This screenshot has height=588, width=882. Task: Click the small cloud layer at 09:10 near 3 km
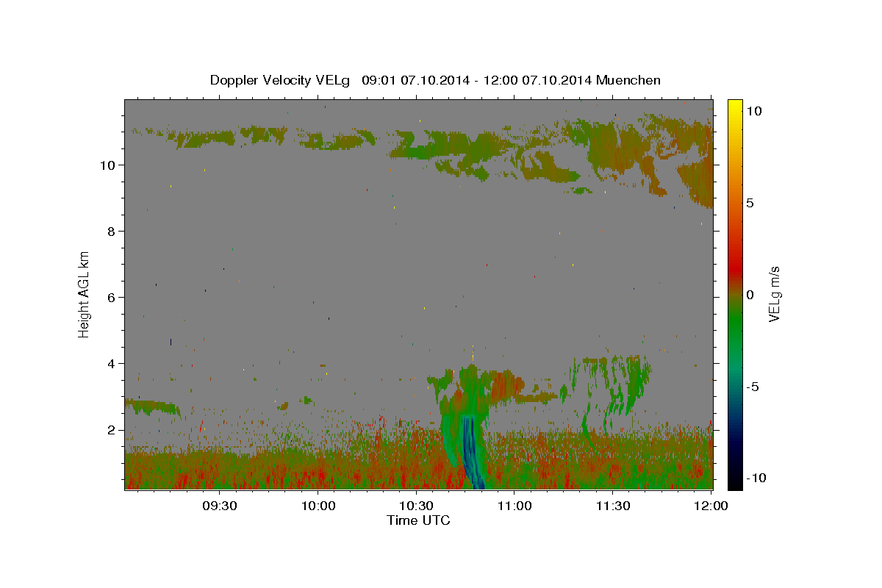click(x=152, y=406)
